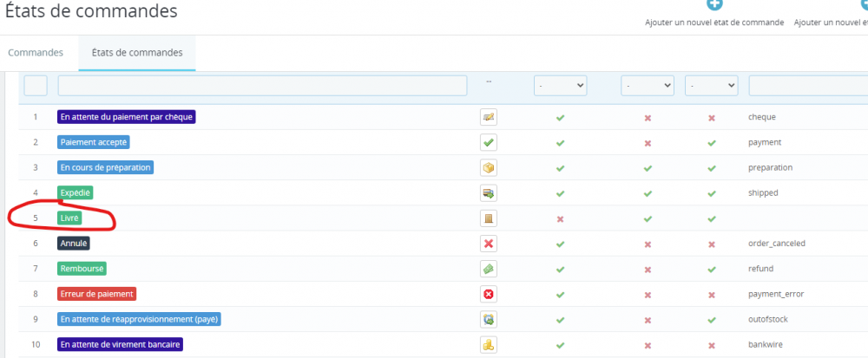Click the Livré status label
Image resolution: width=868 pixels, height=358 pixels.
click(69, 218)
